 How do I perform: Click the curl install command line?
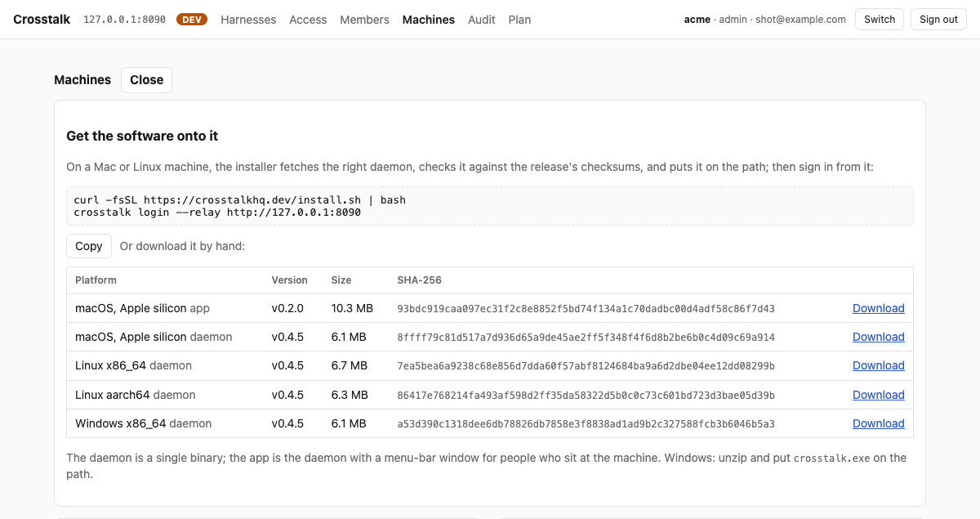pos(239,199)
